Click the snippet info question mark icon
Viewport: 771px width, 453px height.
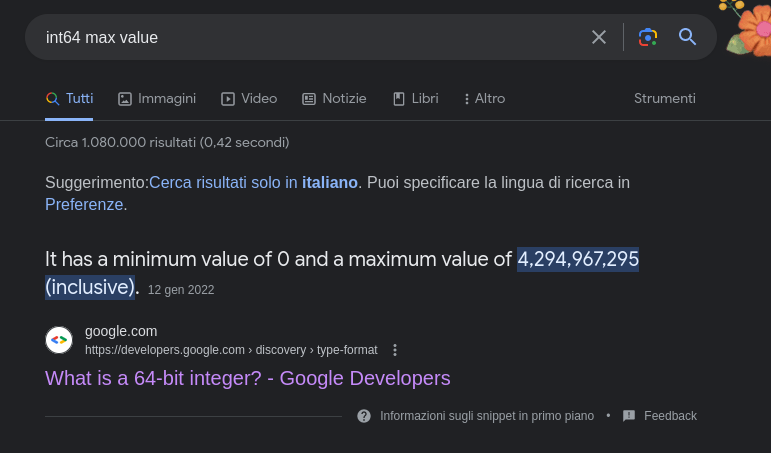pyautogui.click(x=364, y=416)
